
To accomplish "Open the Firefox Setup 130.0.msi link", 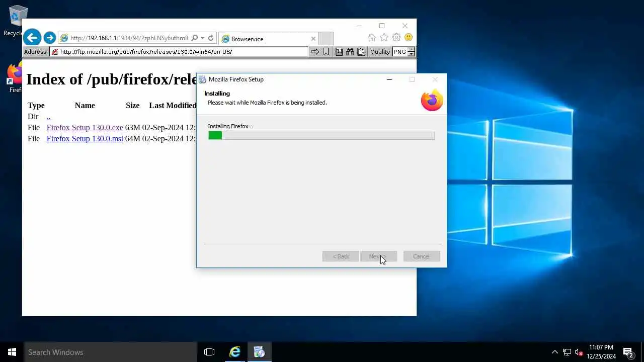I will coord(85,139).
